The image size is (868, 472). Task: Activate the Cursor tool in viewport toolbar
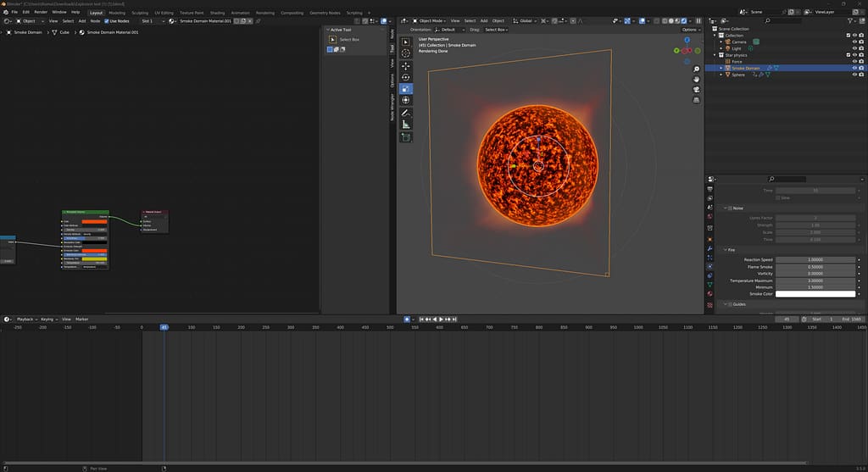coord(405,53)
